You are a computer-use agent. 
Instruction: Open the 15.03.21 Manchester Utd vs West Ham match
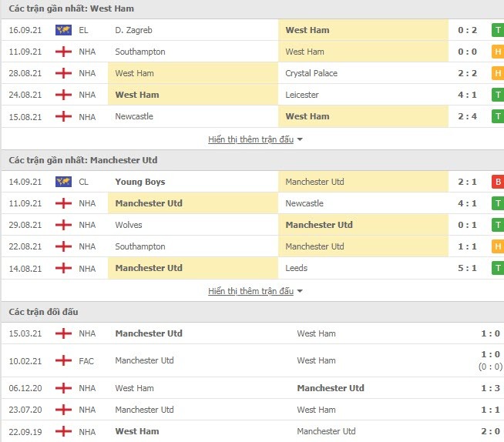pyautogui.click(x=253, y=333)
